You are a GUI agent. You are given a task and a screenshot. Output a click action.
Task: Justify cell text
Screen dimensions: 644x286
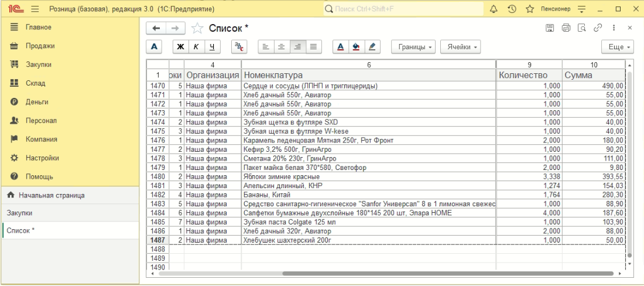[x=313, y=47]
